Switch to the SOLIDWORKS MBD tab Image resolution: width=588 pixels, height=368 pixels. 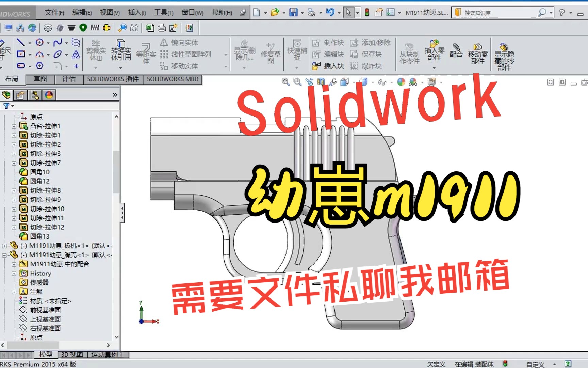[x=173, y=79]
